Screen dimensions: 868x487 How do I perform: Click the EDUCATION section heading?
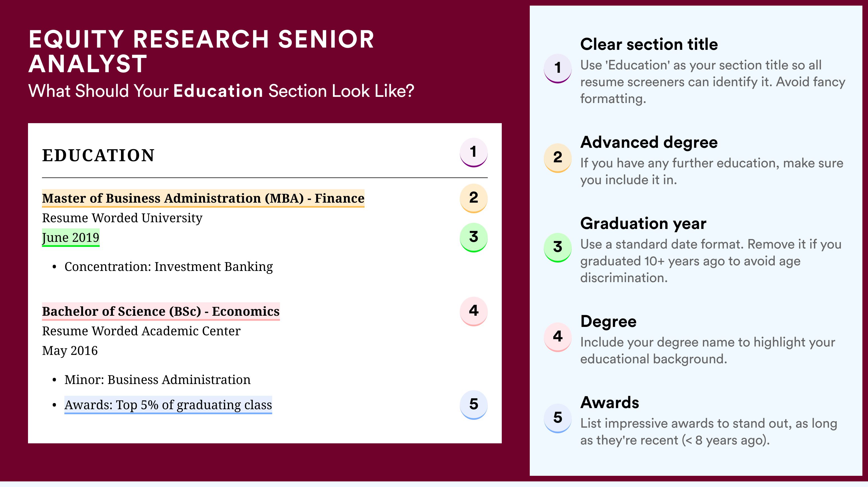pyautogui.click(x=98, y=155)
